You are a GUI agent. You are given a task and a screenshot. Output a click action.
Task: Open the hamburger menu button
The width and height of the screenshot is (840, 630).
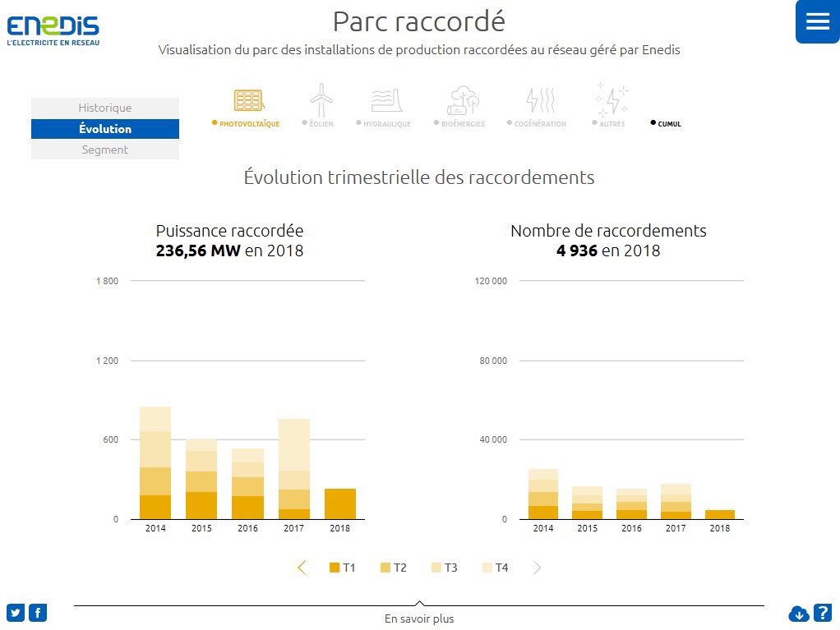(818, 21)
